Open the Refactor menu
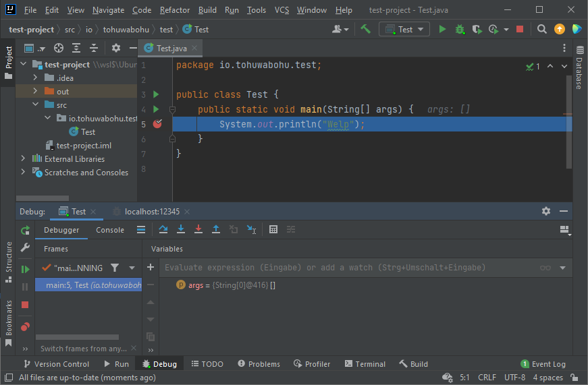The image size is (588, 385). pyautogui.click(x=175, y=10)
